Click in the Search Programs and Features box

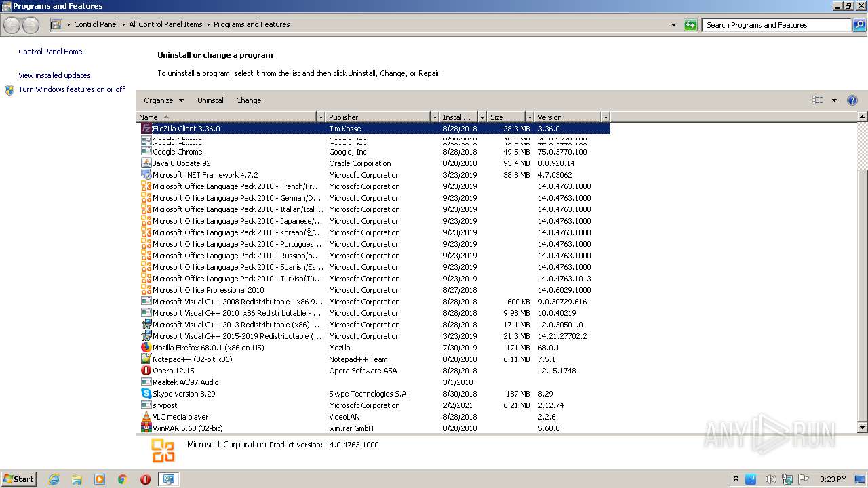tap(776, 25)
